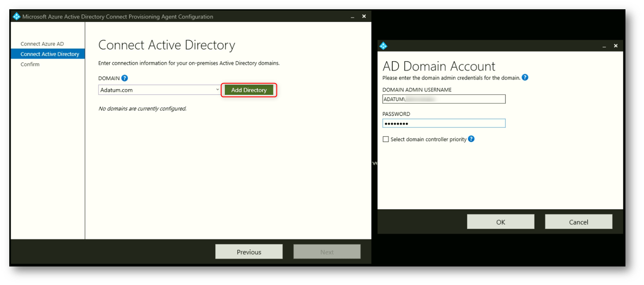Click the Azure logo in AD Domain Account dialog
Image resolution: width=644 pixels, height=285 pixels.
tap(383, 46)
